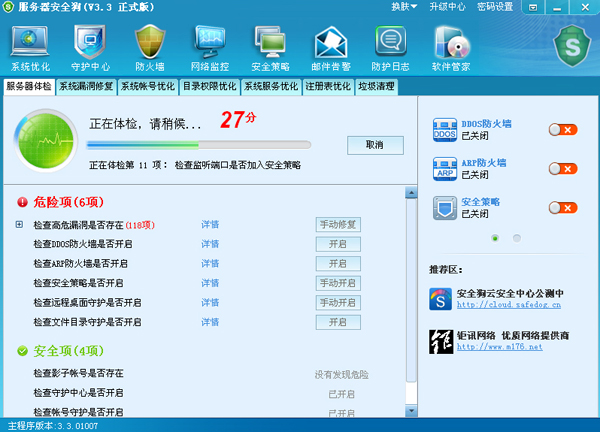The image size is (600, 432).
Task: Open 详情 for 检查安全策略是否开启
Action: coord(210,283)
